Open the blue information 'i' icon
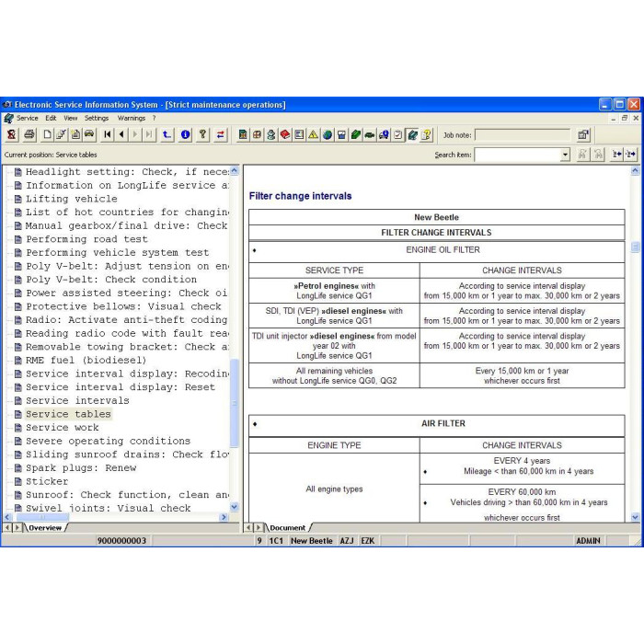Viewport: 644px width, 644px height. click(185, 134)
